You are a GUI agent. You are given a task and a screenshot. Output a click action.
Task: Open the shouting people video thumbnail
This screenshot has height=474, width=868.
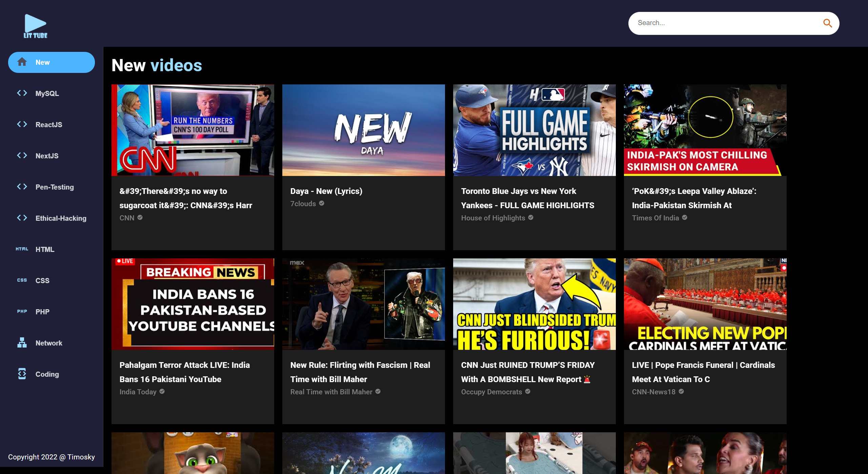(x=705, y=453)
